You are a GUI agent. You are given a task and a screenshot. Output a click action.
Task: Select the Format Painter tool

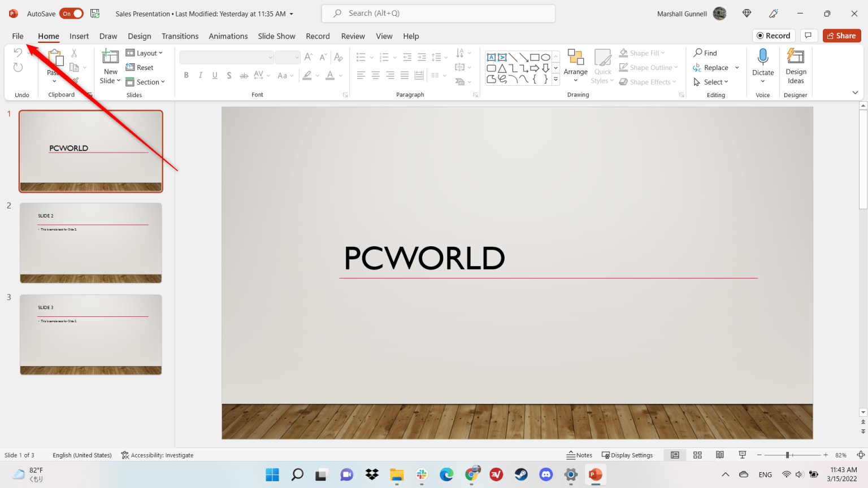75,80
